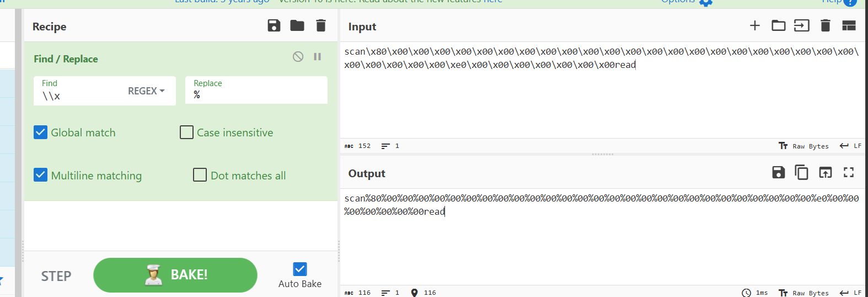Reset the pane layout

point(849,25)
